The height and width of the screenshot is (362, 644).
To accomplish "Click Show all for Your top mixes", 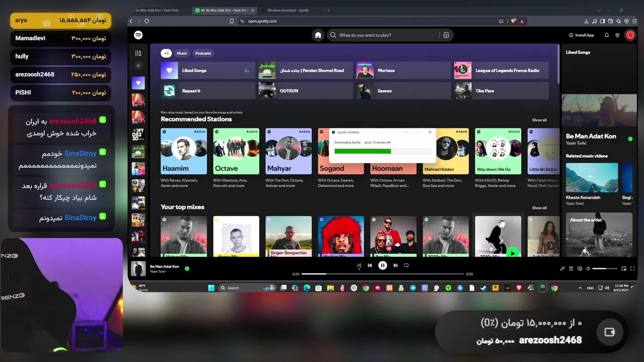I will pos(539,208).
